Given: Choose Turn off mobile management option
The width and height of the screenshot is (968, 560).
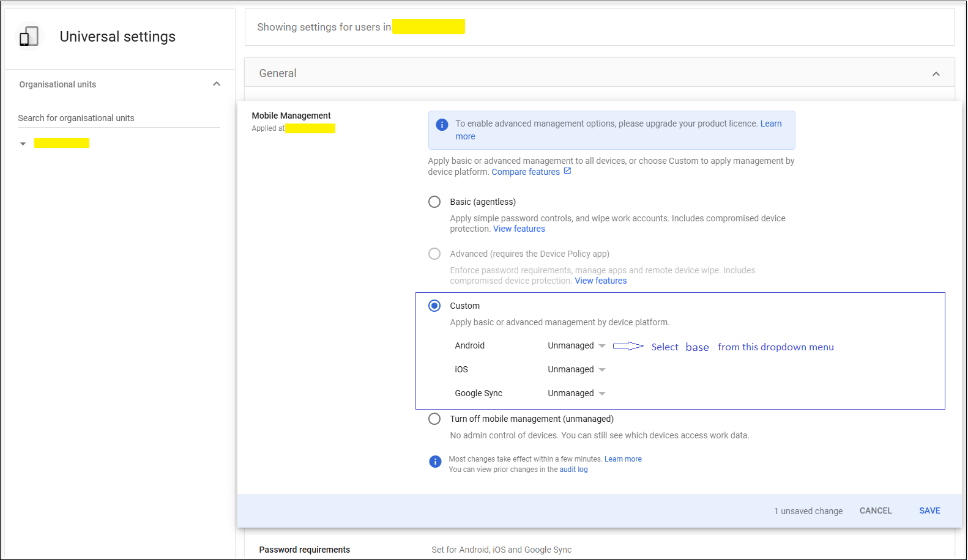Looking at the screenshot, I should pos(434,419).
